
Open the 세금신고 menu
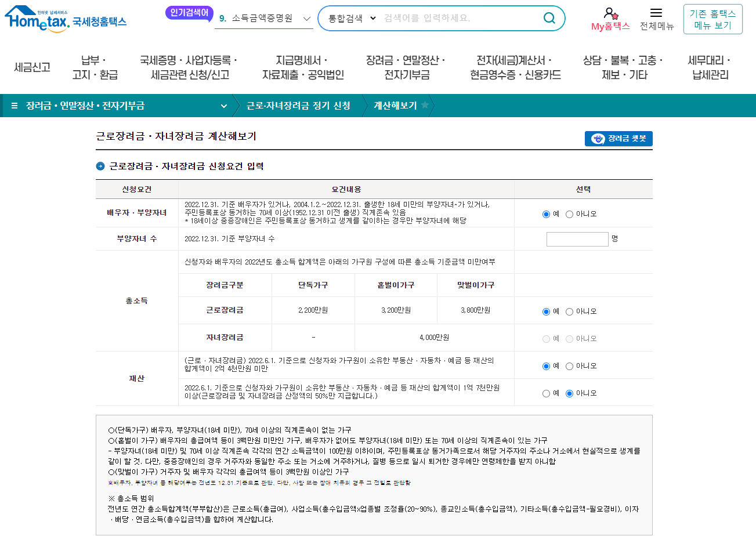[x=31, y=68]
